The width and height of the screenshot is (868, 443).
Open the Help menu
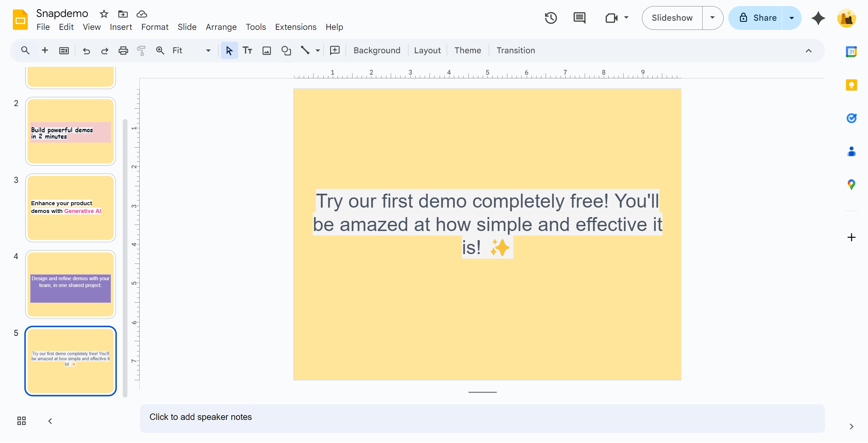pyautogui.click(x=334, y=27)
